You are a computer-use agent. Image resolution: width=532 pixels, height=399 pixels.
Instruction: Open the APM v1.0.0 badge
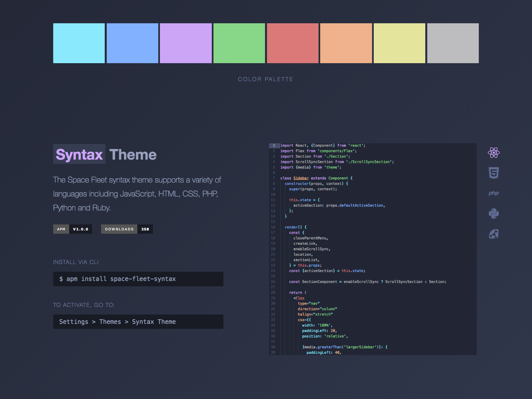click(72, 229)
